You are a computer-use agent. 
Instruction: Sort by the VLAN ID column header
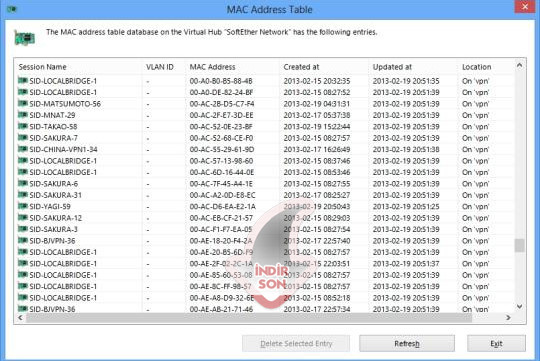click(x=164, y=67)
